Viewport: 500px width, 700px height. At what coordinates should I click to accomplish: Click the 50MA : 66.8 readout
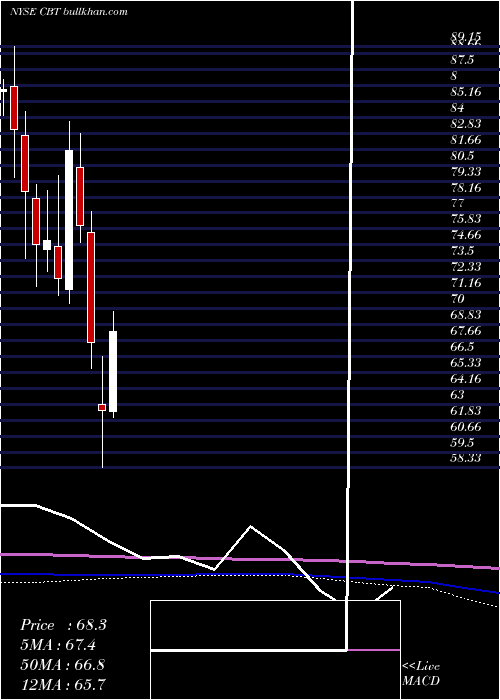pos(63,664)
